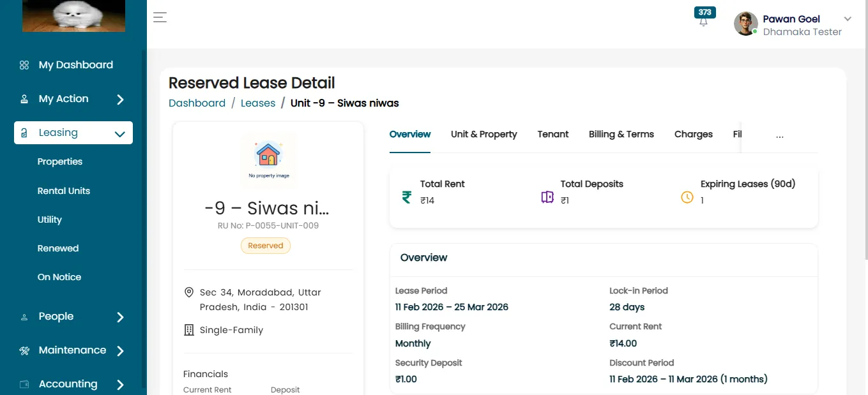The image size is (868, 395).
Task: Click the Total Rent rupee icon
Action: [407, 197]
